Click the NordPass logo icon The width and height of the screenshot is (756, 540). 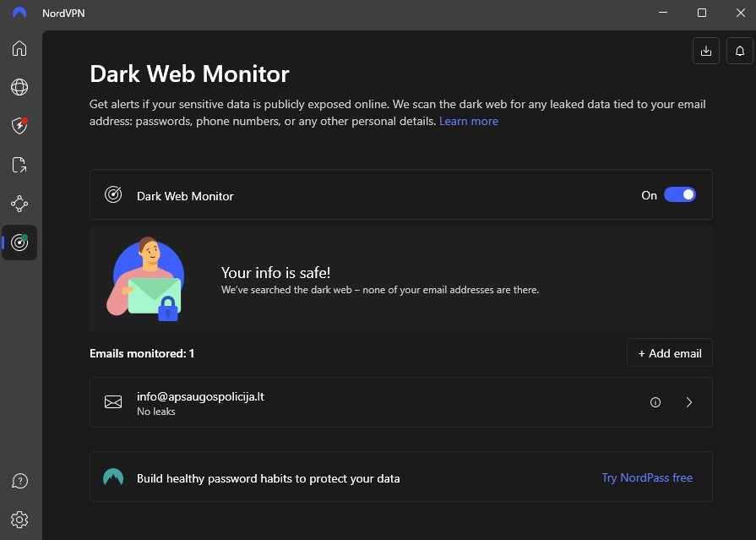pyautogui.click(x=113, y=477)
